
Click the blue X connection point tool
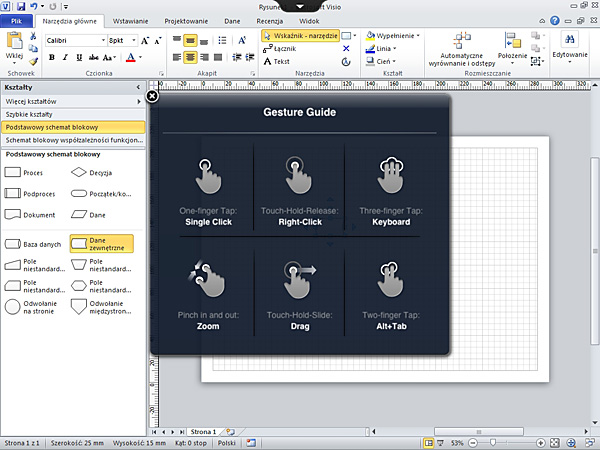coord(346,49)
